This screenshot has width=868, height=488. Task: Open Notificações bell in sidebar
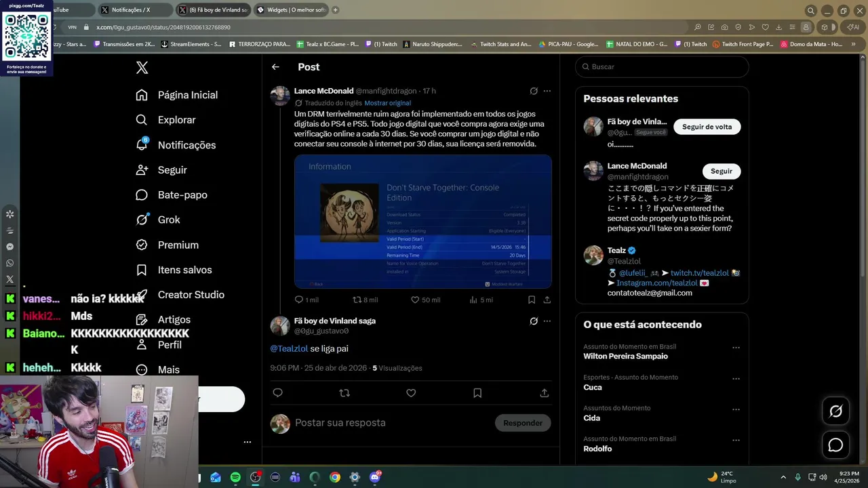(176, 145)
